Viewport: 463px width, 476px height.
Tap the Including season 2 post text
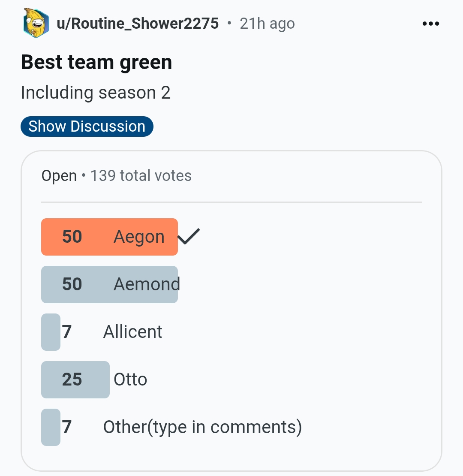[96, 93]
